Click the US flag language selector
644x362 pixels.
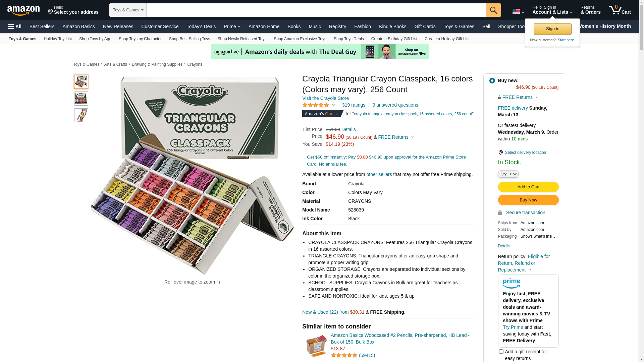tap(518, 12)
